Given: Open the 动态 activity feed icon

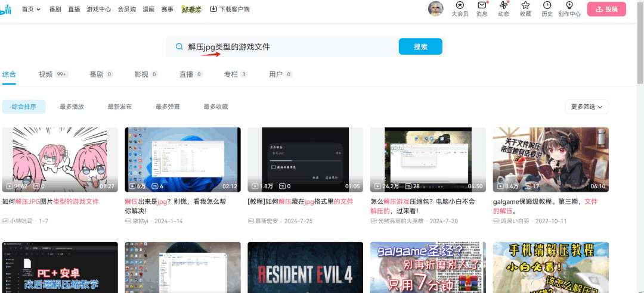Looking at the screenshot, I should pos(503,6).
